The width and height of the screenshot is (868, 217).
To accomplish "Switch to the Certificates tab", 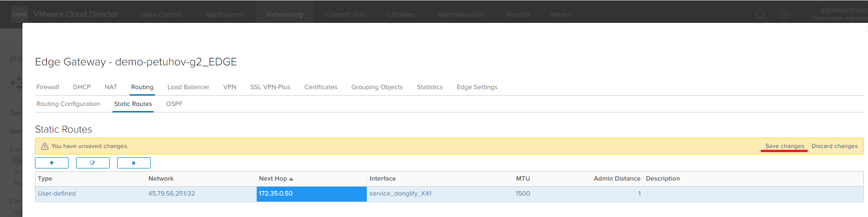I will click(x=321, y=87).
